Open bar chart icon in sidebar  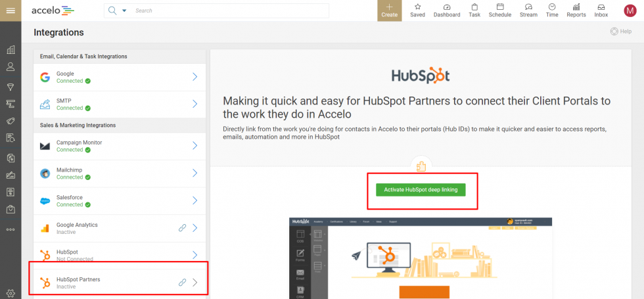coord(11,50)
